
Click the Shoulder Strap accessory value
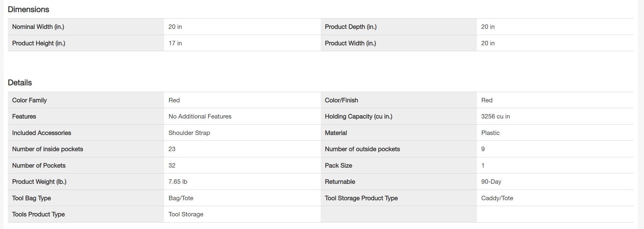(x=189, y=133)
